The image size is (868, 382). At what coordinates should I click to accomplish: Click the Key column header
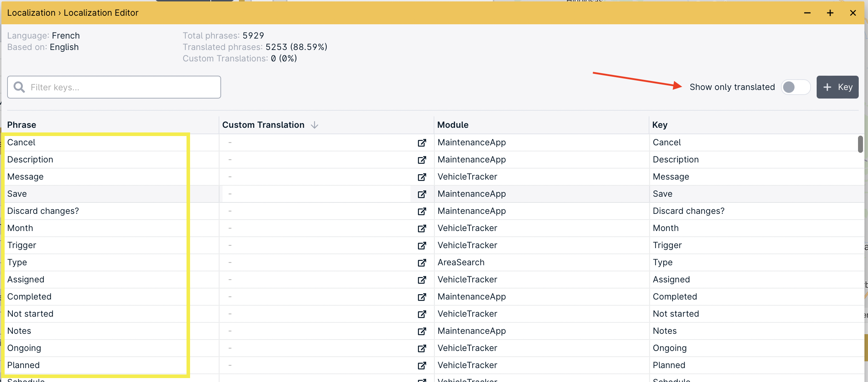[x=659, y=125]
